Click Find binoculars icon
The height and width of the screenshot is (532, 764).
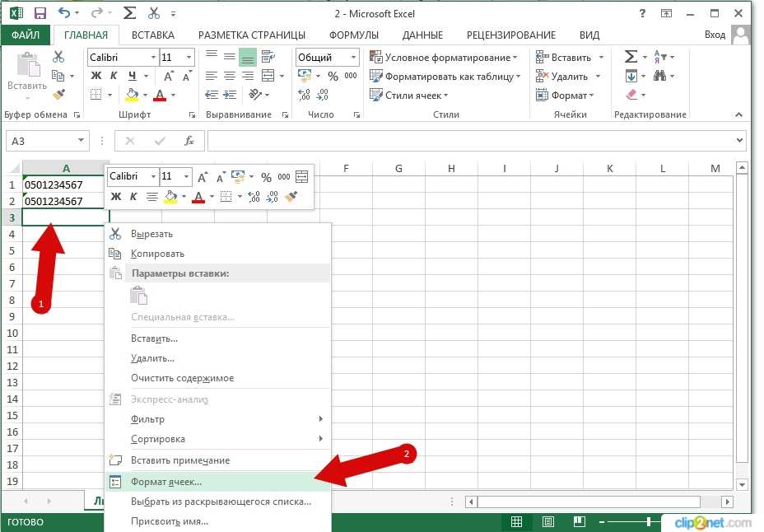659,76
